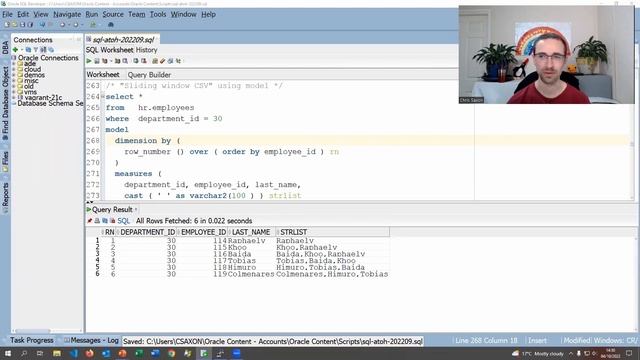Expand the vagrant-21c connection node

(x=14, y=98)
